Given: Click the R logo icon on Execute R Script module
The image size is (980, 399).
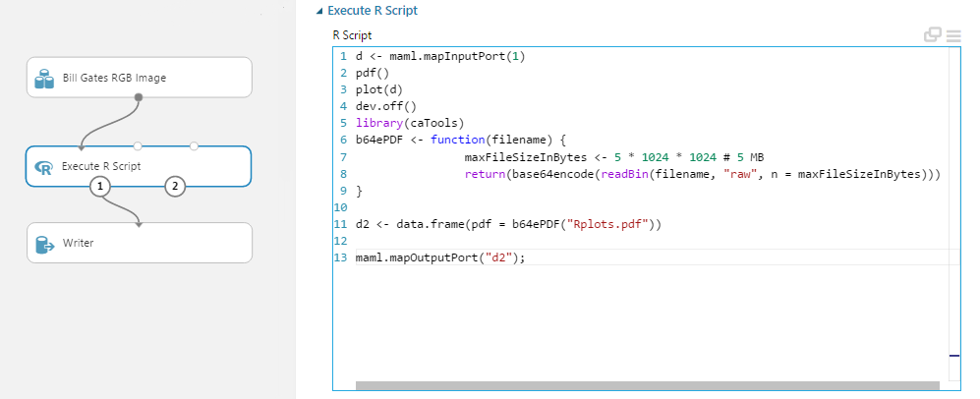Looking at the screenshot, I should (44, 167).
